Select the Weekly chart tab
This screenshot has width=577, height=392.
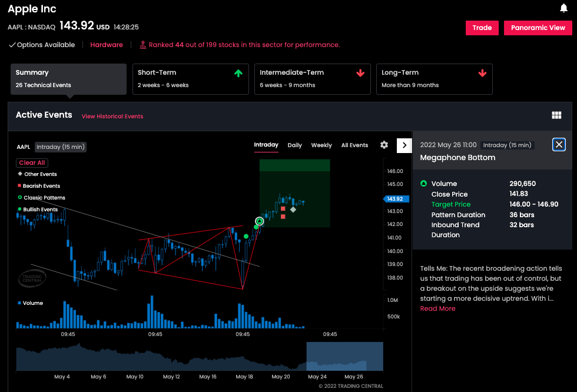coord(321,145)
